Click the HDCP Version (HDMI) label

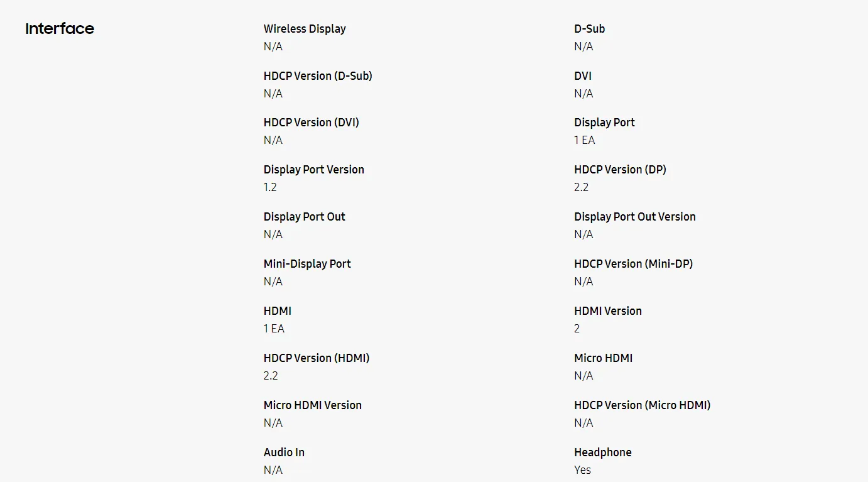317,358
